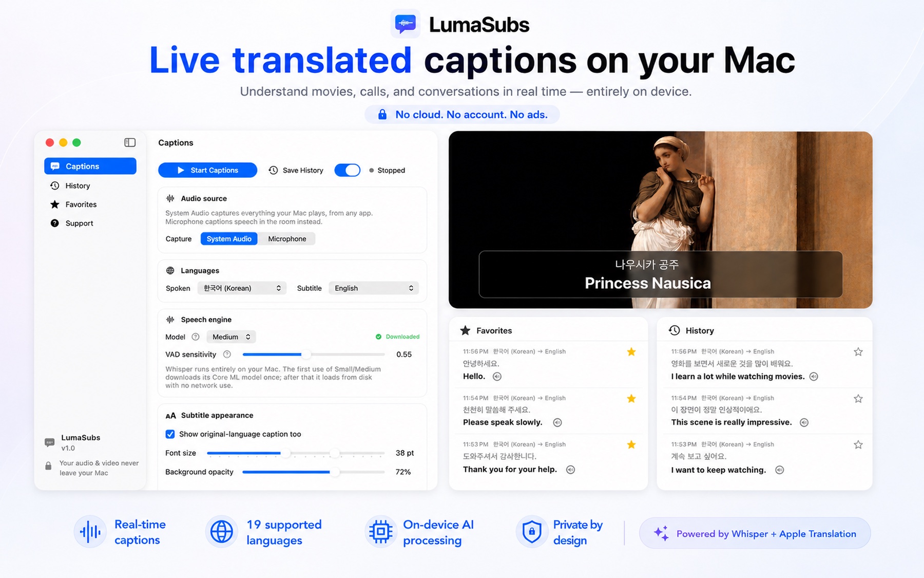Click 'Powered by Whisper + Apple Translation' badge
The width and height of the screenshot is (924, 578).
coord(755,533)
